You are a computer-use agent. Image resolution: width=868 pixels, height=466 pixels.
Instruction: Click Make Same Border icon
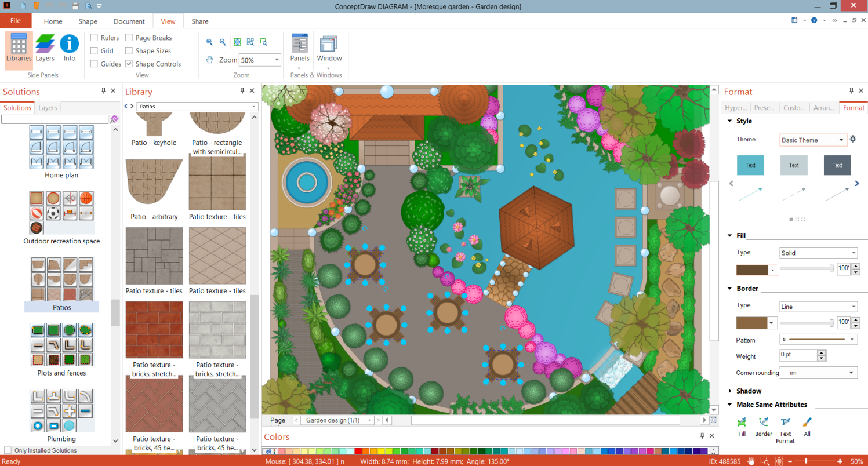pyautogui.click(x=763, y=426)
